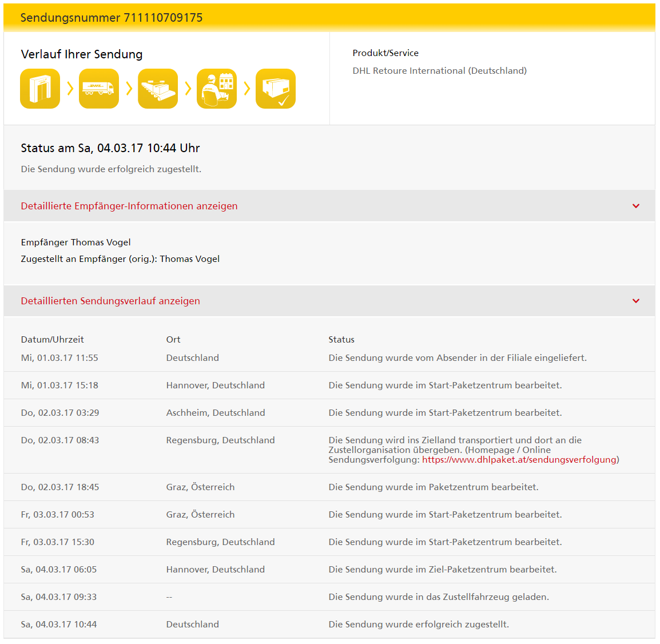Click the 'Ort' column header
660x644 pixels.
coord(173,340)
